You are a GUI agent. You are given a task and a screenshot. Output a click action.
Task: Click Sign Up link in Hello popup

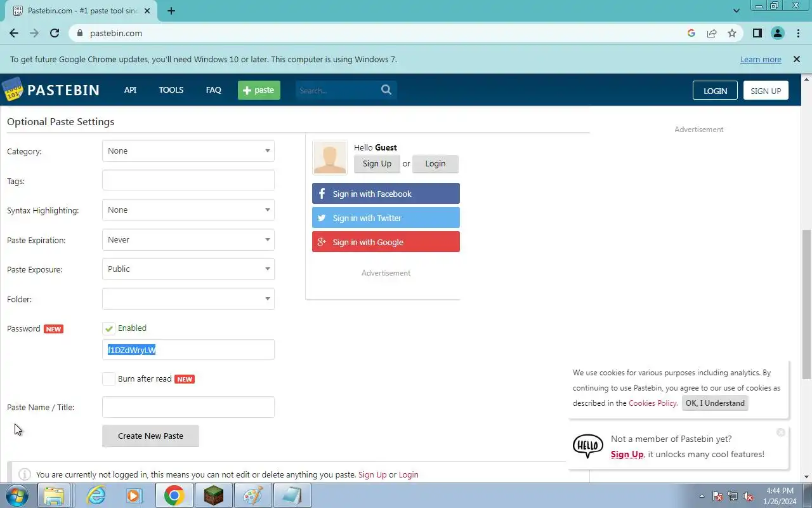coord(627,454)
